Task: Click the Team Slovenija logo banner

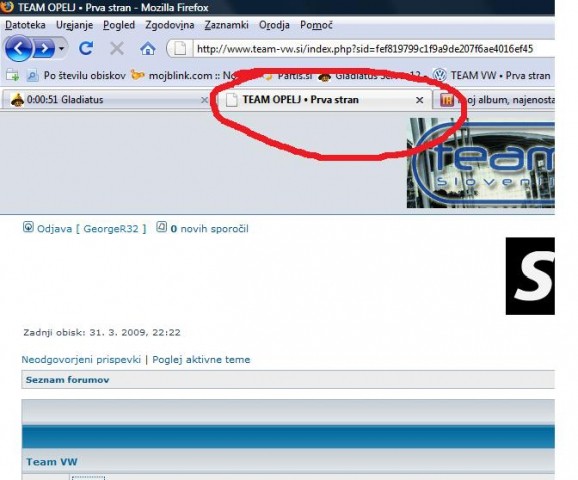Action: (x=481, y=163)
